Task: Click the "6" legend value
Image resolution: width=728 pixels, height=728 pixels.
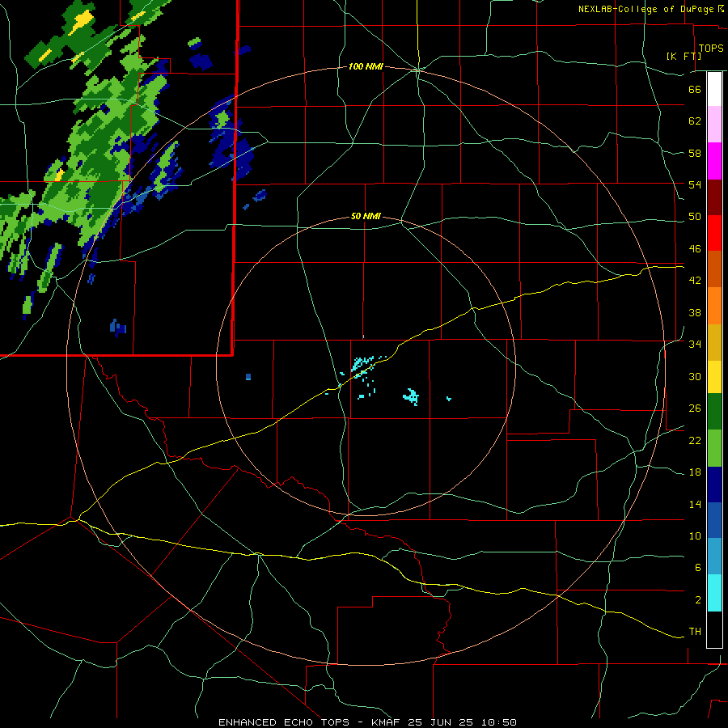Action: [697, 568]
